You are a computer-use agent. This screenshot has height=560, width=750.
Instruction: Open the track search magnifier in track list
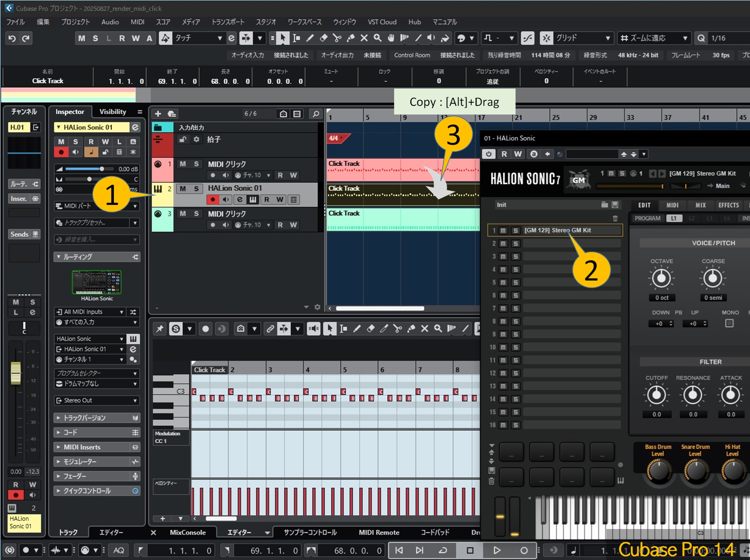click(316, 114)
